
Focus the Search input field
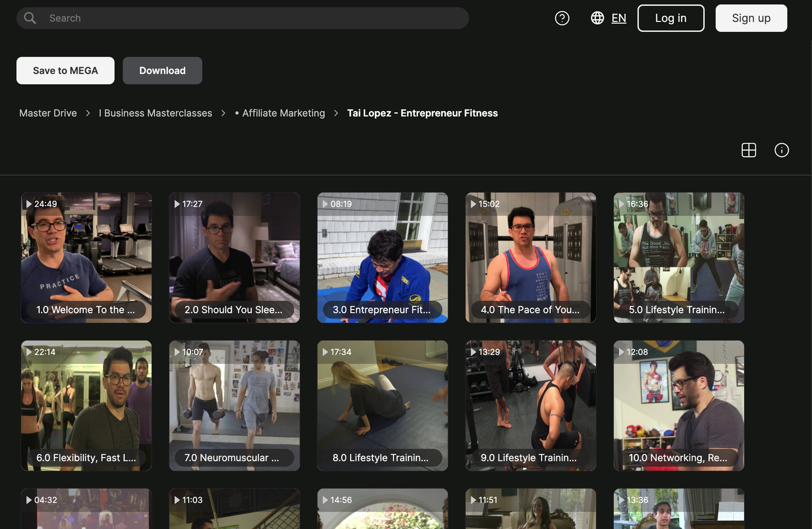pos(243,18)
